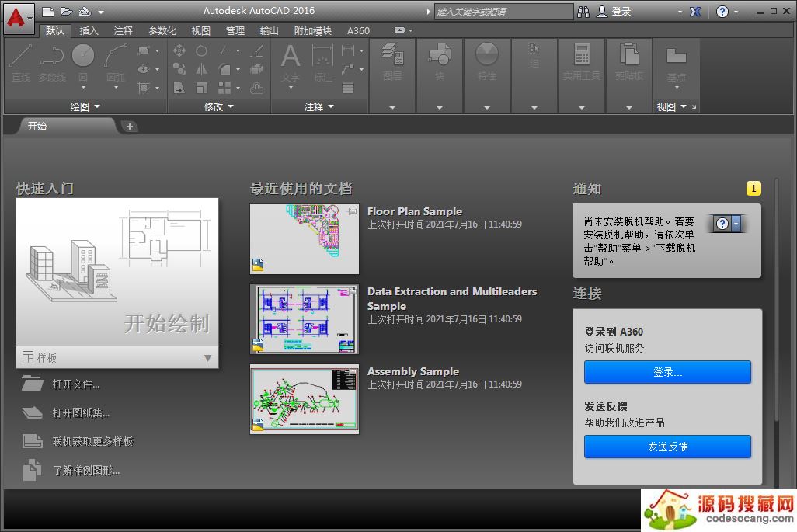Click the yellow notification badge showing 1

coord(753,189)
